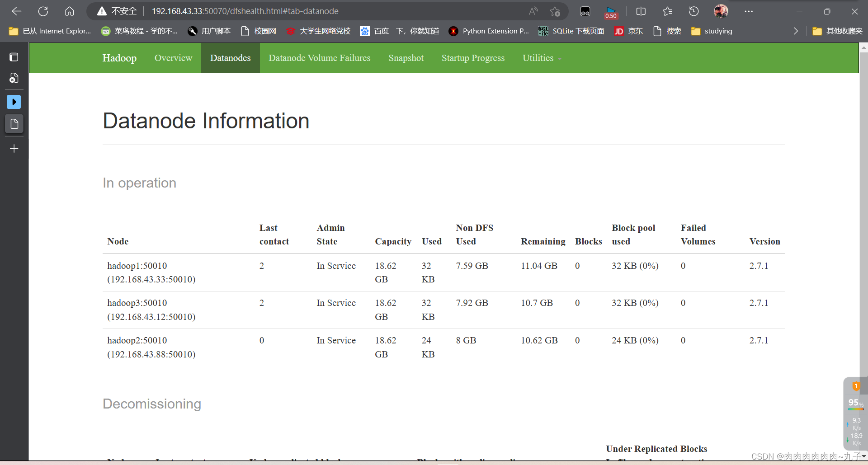Open the favorites list
Screen dimensions: 868x465
coord(667,11)
